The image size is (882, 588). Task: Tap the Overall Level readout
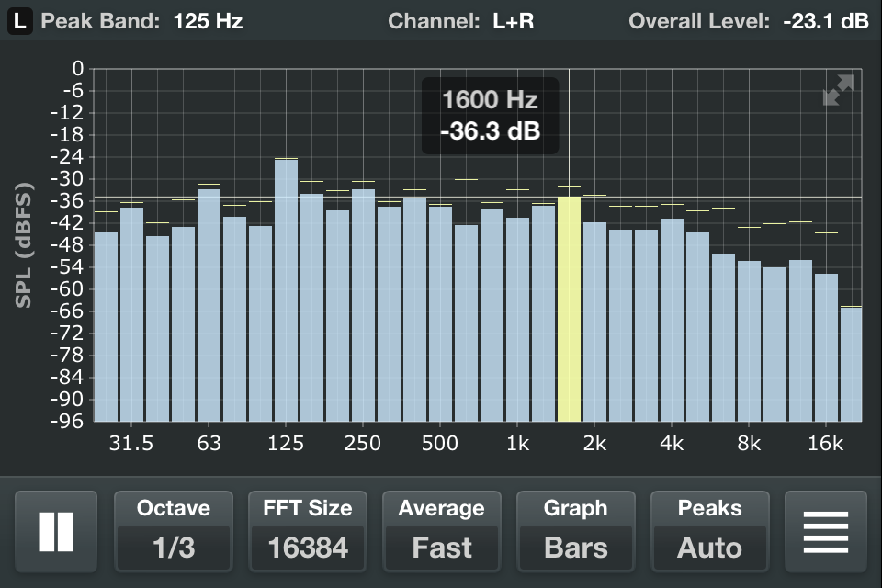pyautogui.click(x=748, y=21)
